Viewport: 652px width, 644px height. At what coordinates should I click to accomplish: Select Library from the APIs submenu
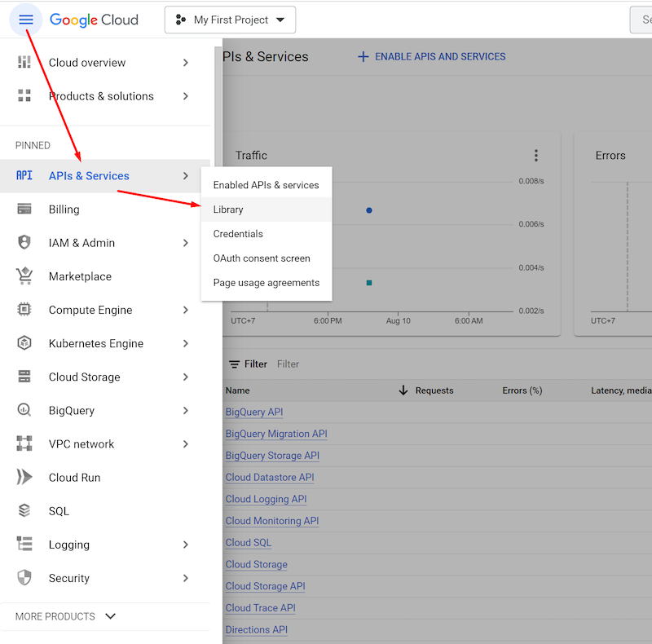[x=228, y=210]
